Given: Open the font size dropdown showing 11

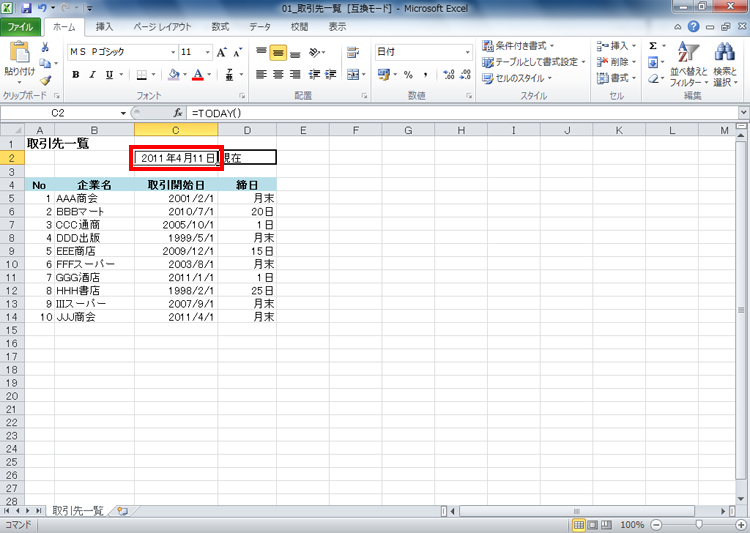Looking at the screenshot, I should 208,52.
